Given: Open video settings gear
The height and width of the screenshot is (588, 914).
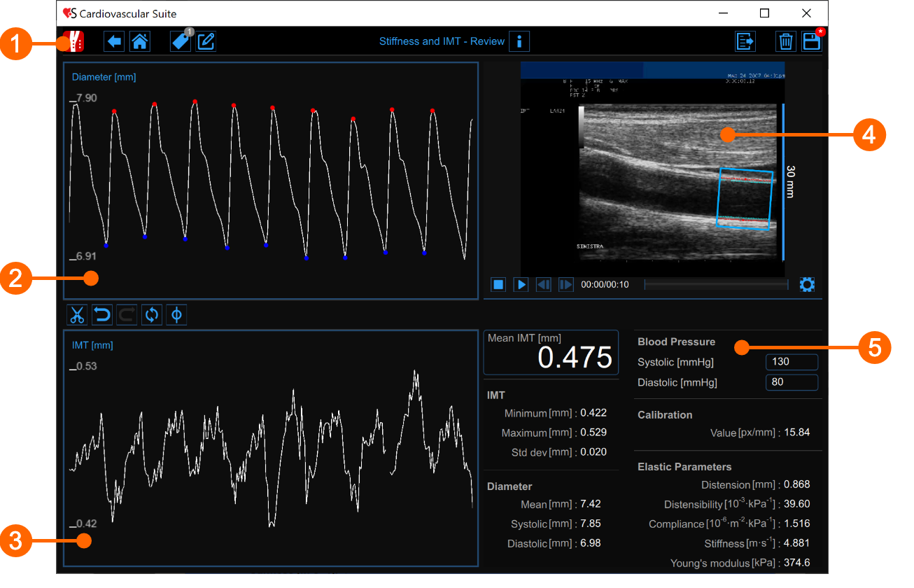Looking at the screenshot, I should (x=807, y=285).
